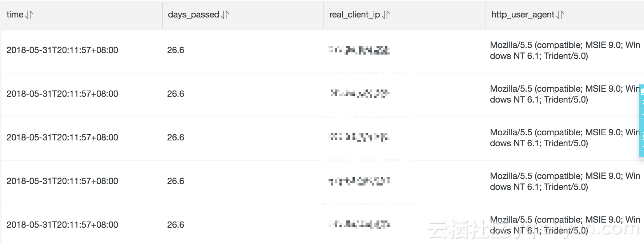Sort by real_client_ip column icon
The width and height of the screenshot is (644, 243).
tap(386, 15)
